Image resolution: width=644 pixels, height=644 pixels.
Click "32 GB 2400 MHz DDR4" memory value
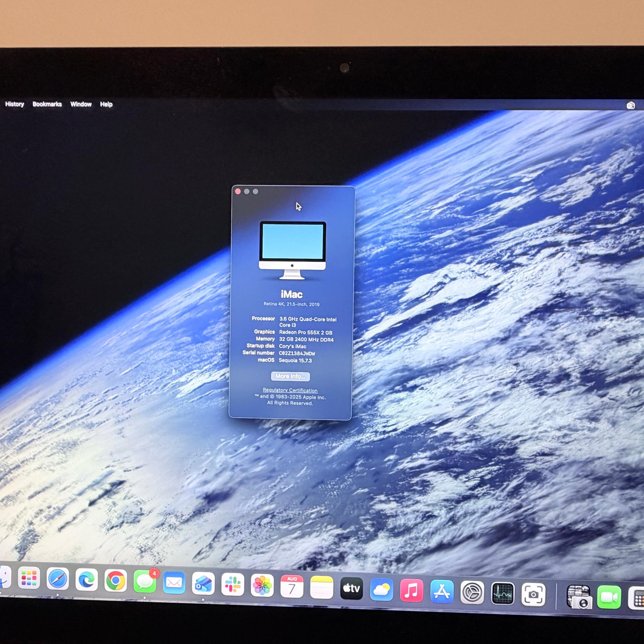[306, 339]
